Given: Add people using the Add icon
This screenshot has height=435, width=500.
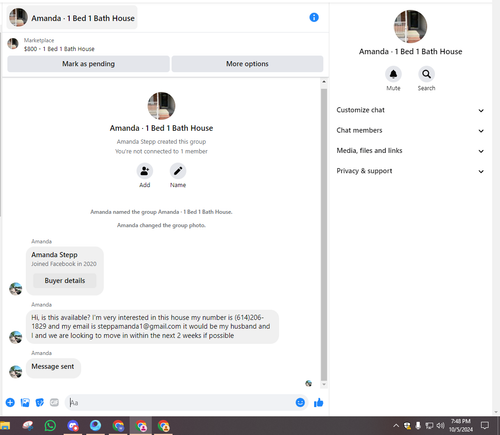Looking at the screenshot, I should pos(145,171).
